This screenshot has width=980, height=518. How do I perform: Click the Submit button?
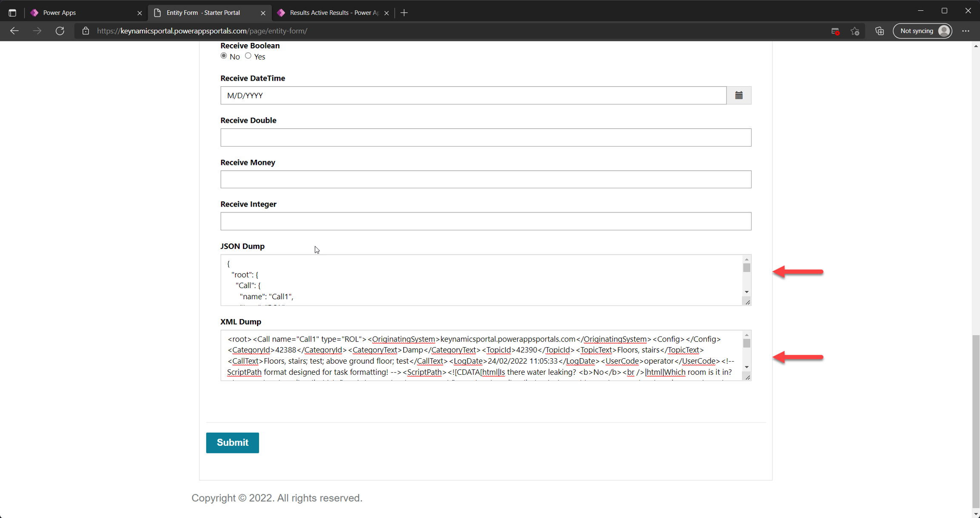pos(232,442)
